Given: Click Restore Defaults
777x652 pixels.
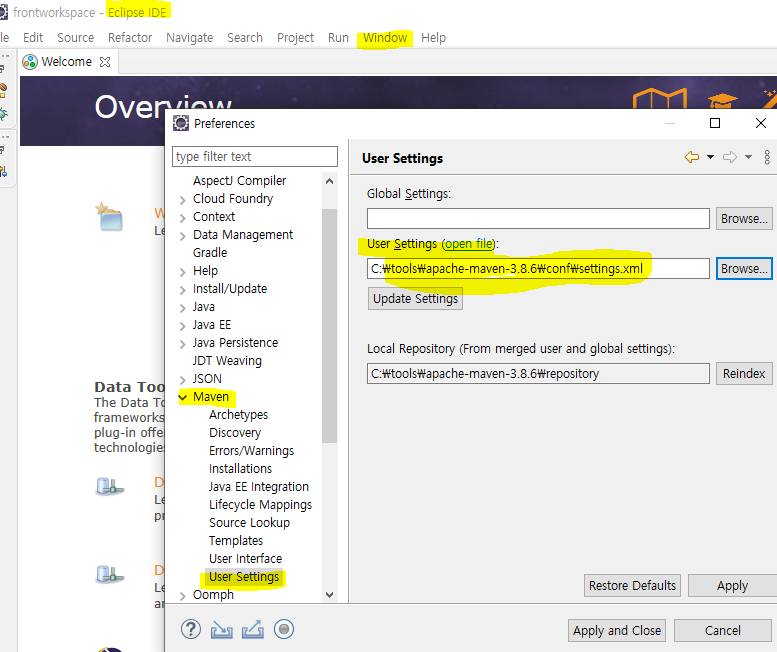Looking at the screenshot, I should 632,586.
